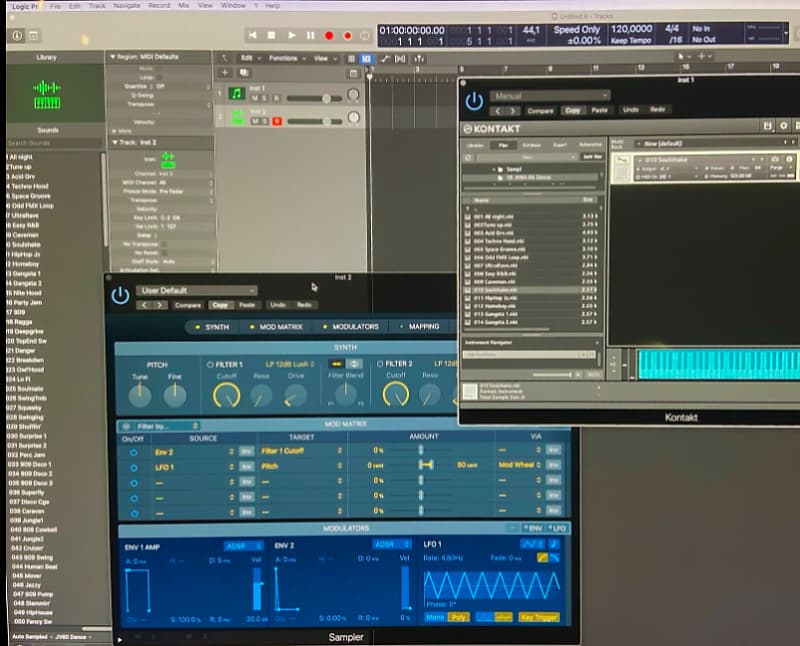800x646 pixels.
Task: Mute the Inst 1 track
Action: [x=254, y=97]
